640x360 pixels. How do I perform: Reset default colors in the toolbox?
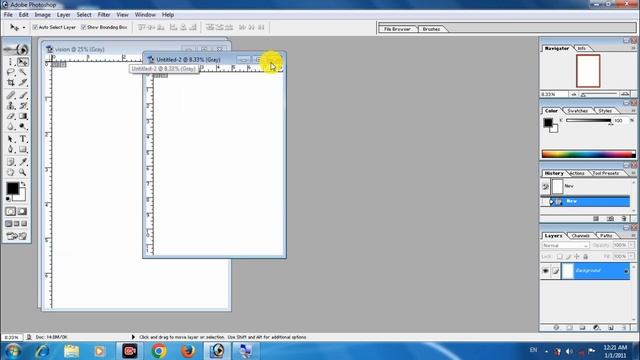8,199
